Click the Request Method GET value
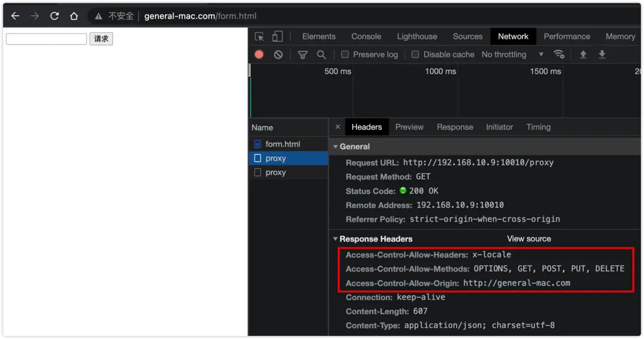This screenshot has height=339, width=644. point(423,177)
